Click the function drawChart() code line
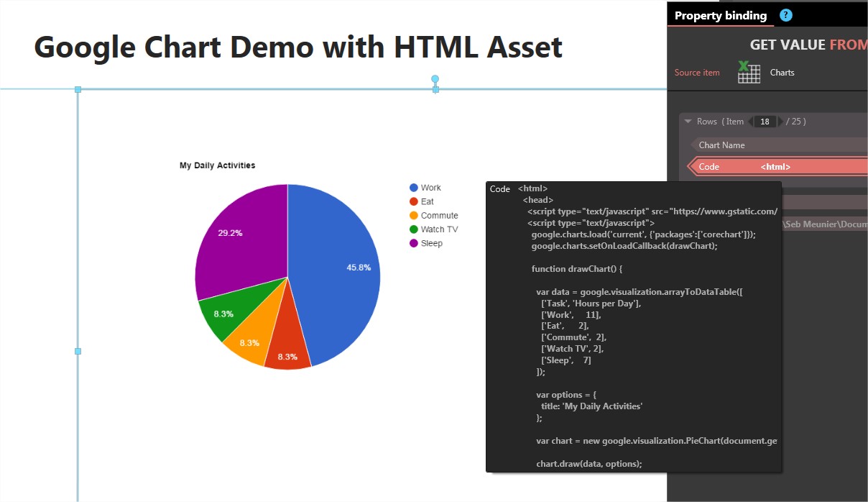Image resolution: width=868 pixels, height=502 pixels. click(x=577, y=269)
